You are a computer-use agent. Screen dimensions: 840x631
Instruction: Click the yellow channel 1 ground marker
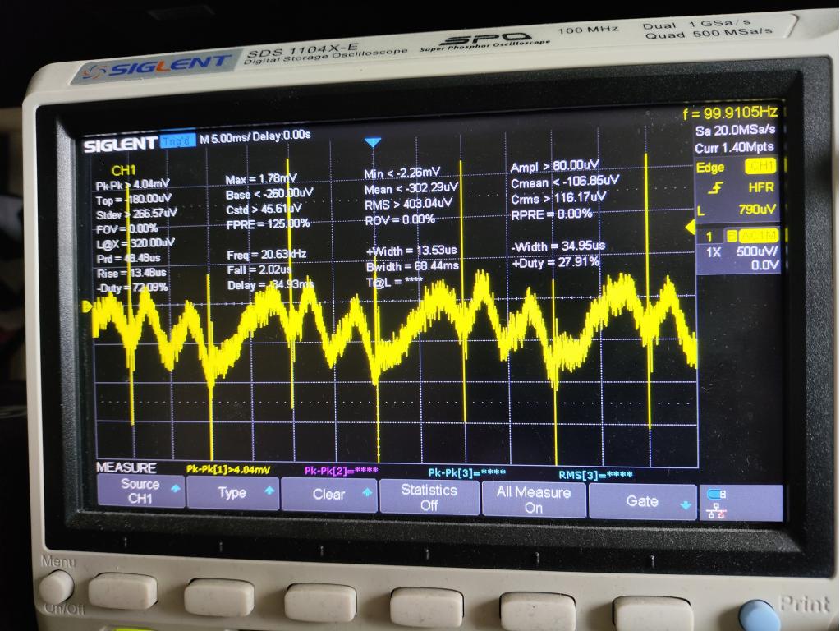pyautogui.click(x=89, y=306)
